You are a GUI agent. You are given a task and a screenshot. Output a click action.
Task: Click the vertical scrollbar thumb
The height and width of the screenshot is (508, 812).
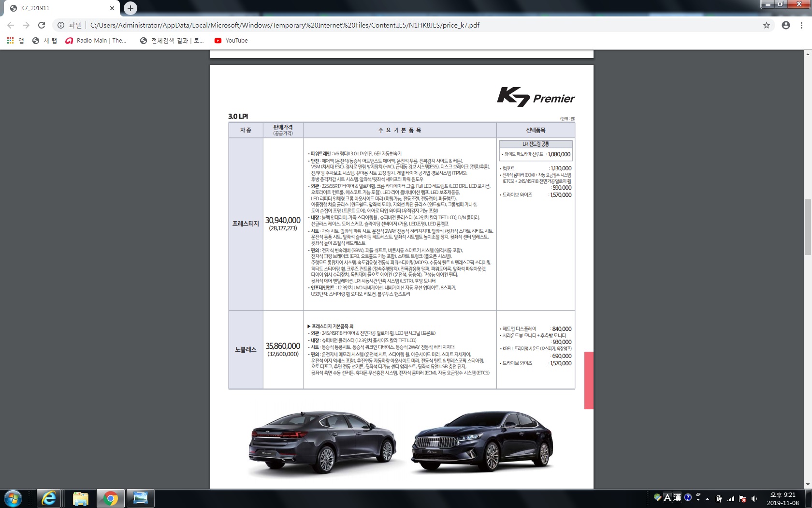point(808,227)
